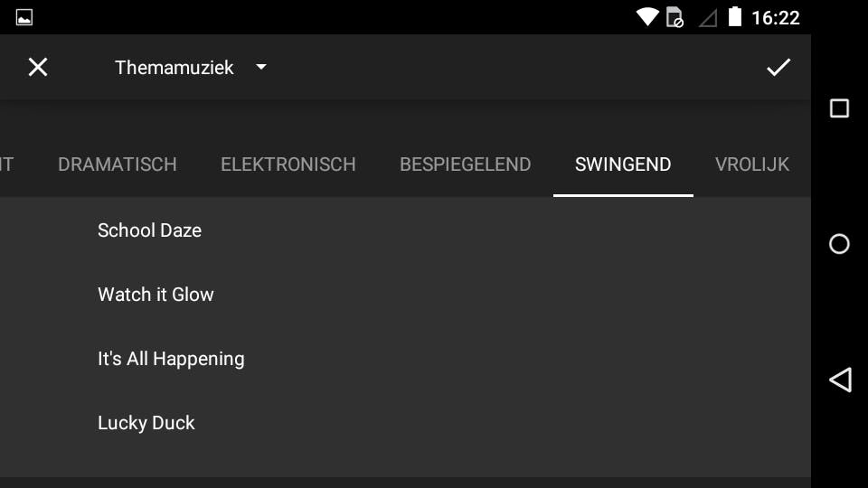Tap the Wi-Fi status icon
This screenshot has width=868, height=488.
(x=647, y=17)
